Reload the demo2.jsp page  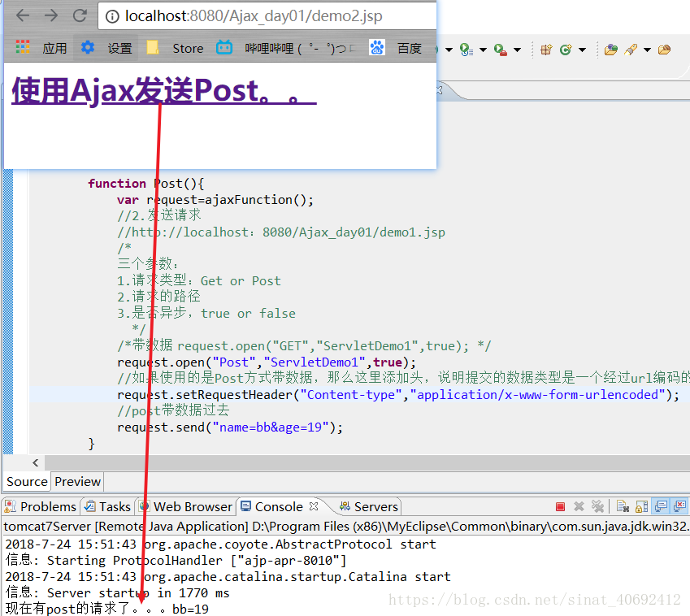(x=80, y=15)
